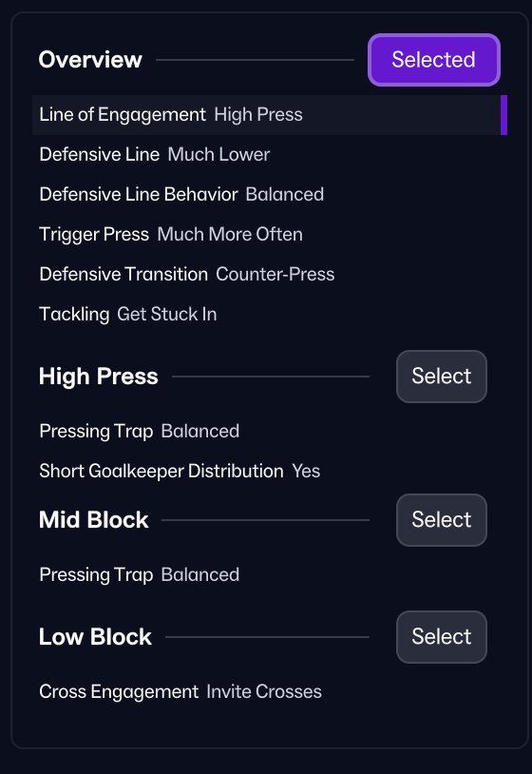Click the Overview section heading
Viewport: 532px width, 774px height.
[90, 60]
